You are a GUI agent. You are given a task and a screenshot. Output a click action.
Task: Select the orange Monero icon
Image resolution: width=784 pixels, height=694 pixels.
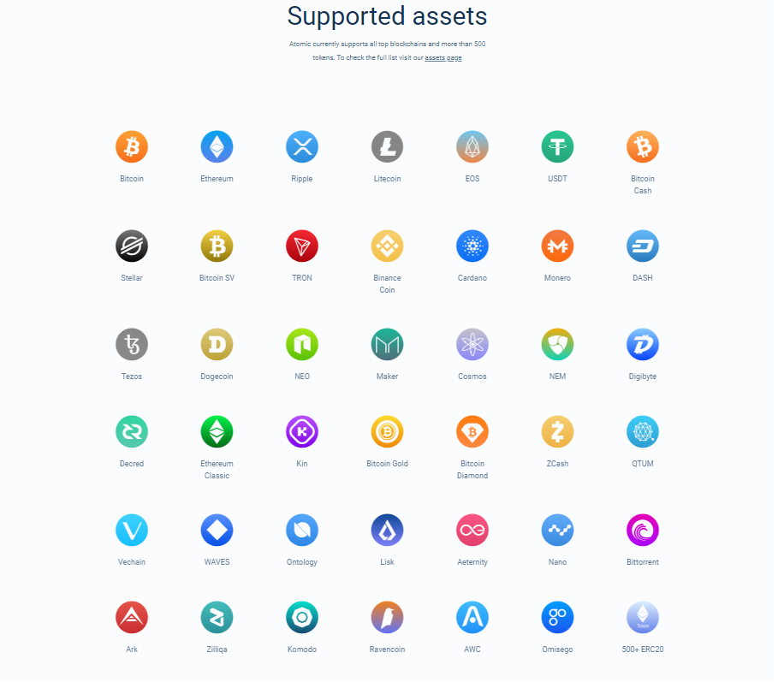point(557,246)
